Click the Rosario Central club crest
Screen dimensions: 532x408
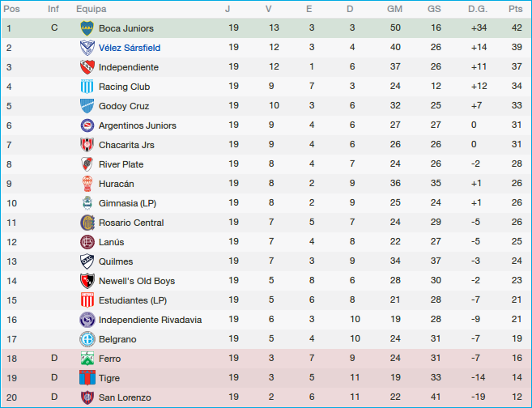(87, 223)
